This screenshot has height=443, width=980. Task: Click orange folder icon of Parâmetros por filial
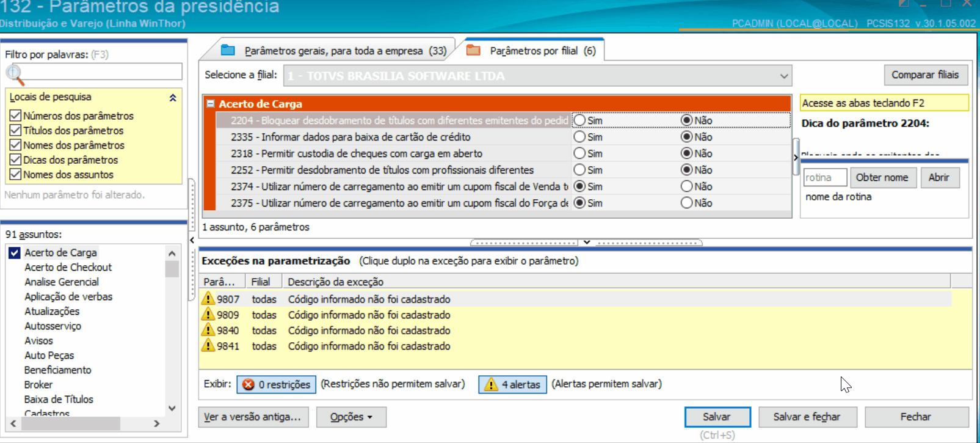point(473,50)
